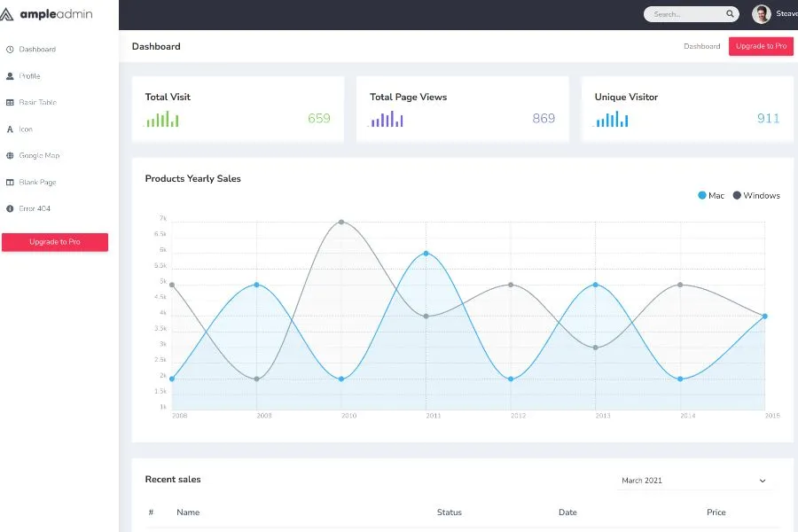
Task: Click the Blank Page columns icon
Action: 10,183
